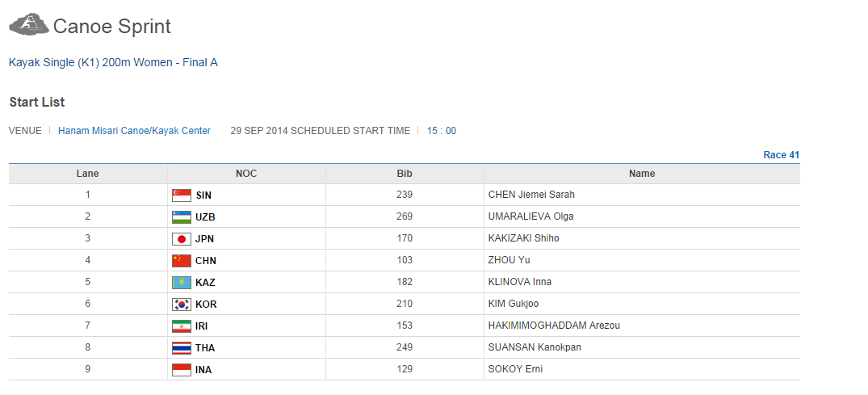The width and height of the screenshot is (868, 395).
Task: Click the South Korea flag icon
Action: 181,305
